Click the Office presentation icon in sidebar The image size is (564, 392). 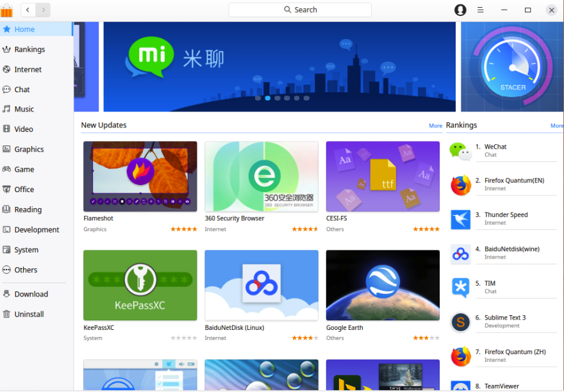pyautogui.click(x=6, y=189)
